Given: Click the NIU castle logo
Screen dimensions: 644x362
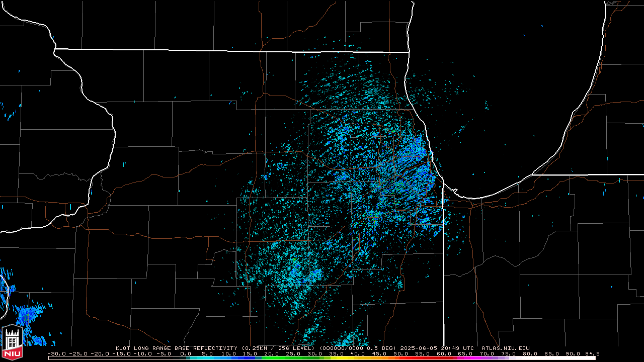Looking at the screenshot, I should (x=12, y=342).
